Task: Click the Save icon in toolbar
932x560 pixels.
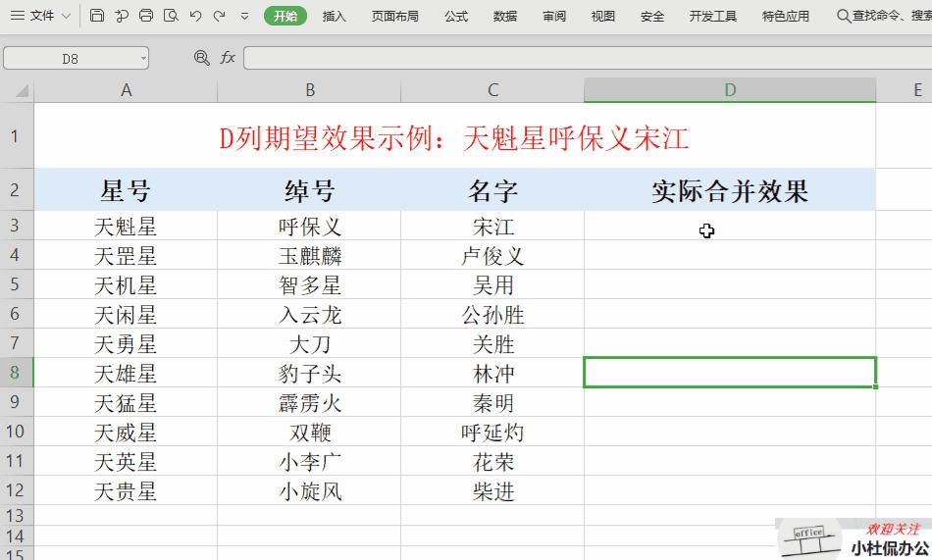Action: pos(96,16)
